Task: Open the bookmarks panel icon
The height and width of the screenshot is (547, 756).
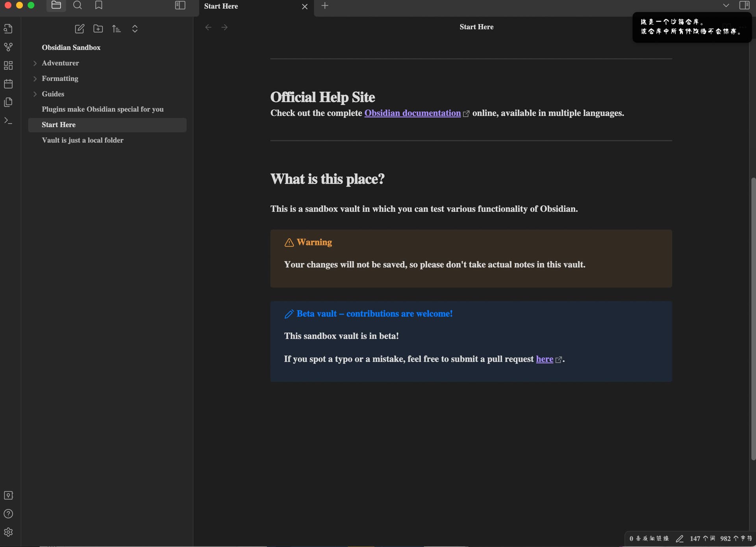Action: tap(99, 6)
